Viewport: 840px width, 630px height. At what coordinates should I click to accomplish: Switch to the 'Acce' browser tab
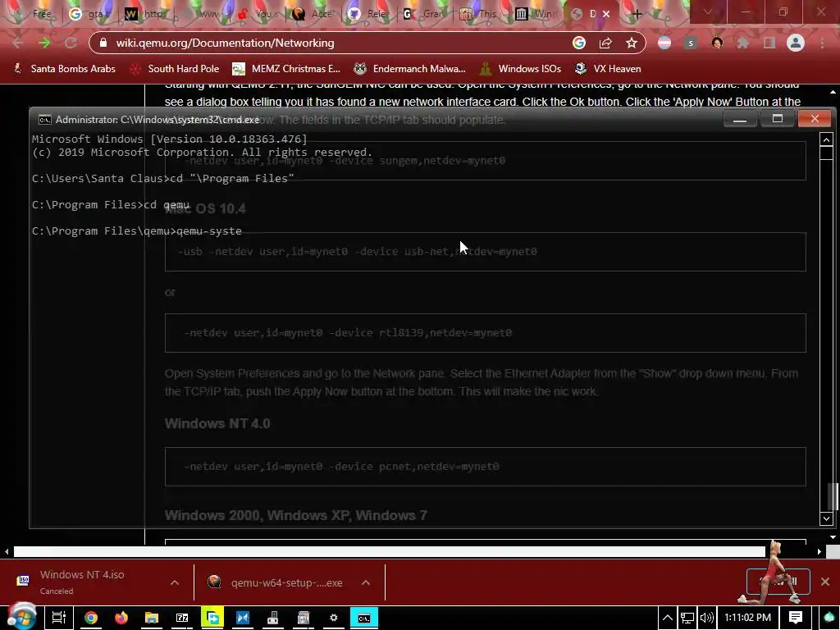pyautogui.click(x=313, y=14)
